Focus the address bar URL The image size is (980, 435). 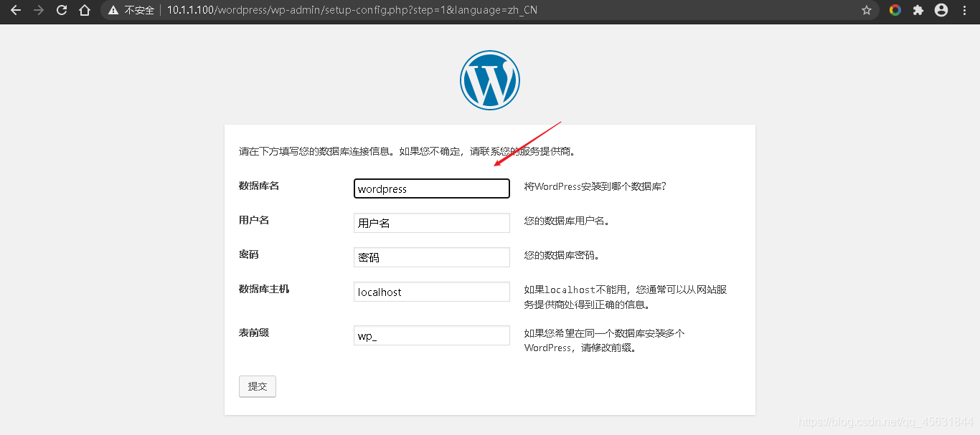point(352,10)
